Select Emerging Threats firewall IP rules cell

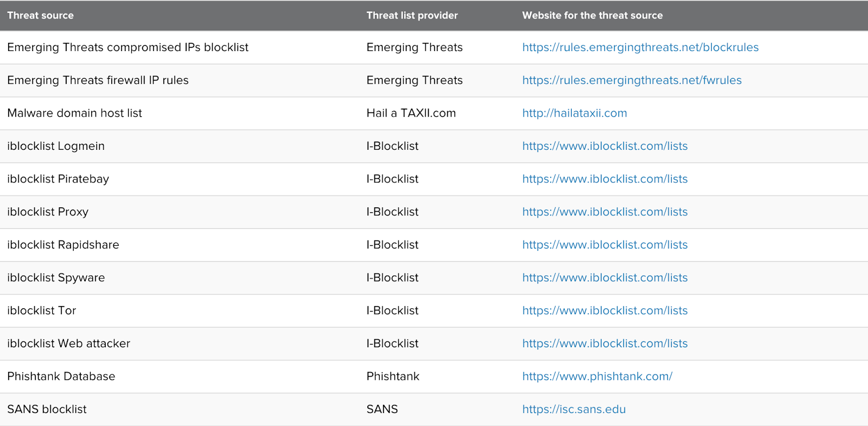(98, 80)
